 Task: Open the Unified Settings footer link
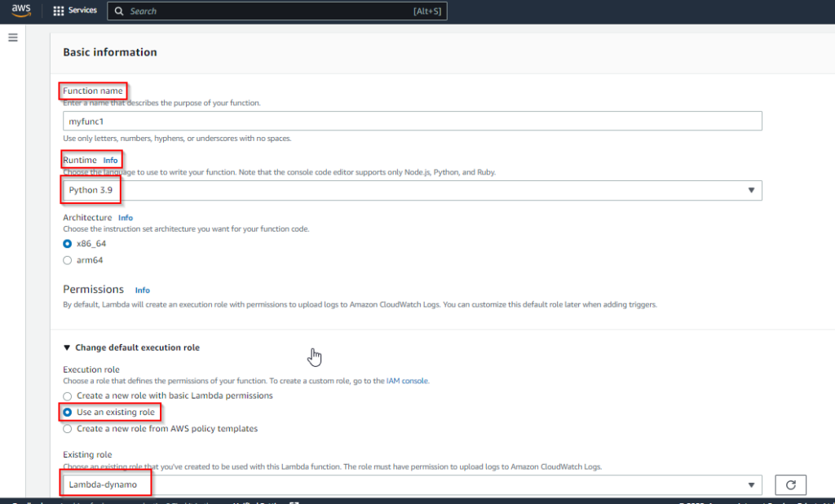[x=254, y=502]
